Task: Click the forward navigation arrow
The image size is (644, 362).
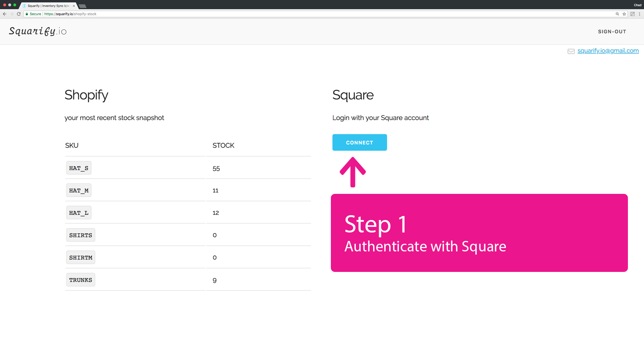Action: pyautogui.click(x=11, y=14)
